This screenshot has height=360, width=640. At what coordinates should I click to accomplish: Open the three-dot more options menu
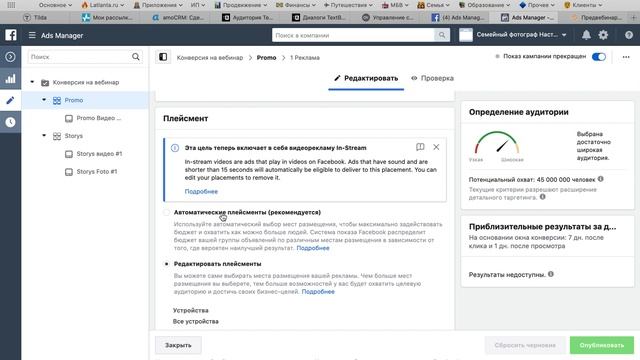point(626,57)
